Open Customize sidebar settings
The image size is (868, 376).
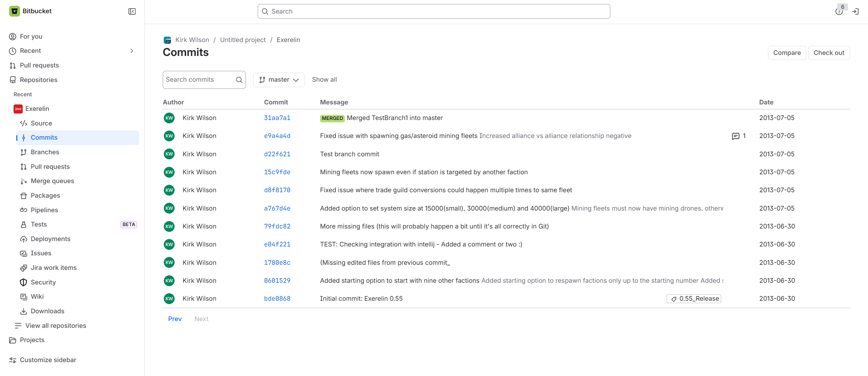click(48, 360)
